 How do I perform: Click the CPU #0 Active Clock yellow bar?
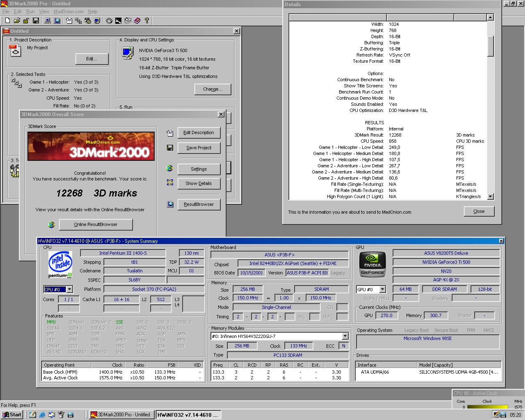(487, 407)
